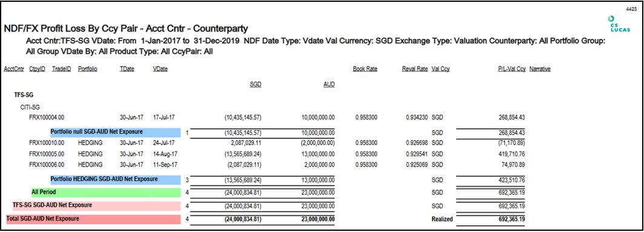The width and height of the screenshot is (644, 232).
Task: Click the VDate column header
Action: click(160, 69)
